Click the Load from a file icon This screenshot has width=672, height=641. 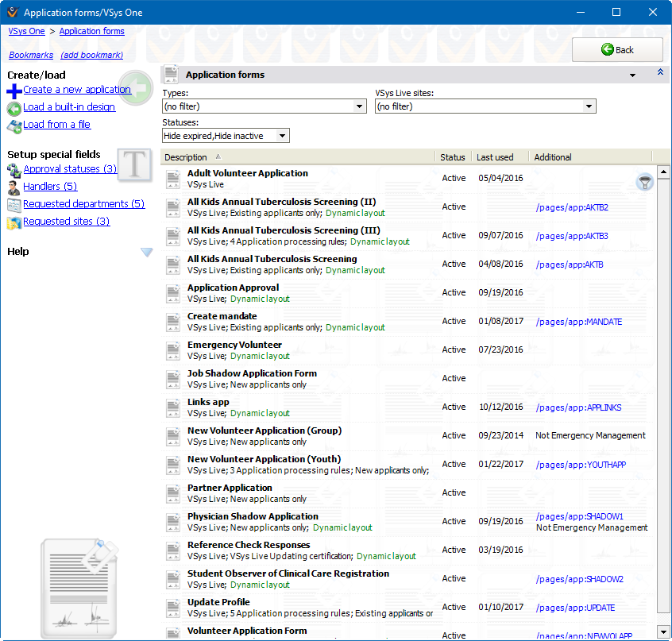[x=14, y=125]
